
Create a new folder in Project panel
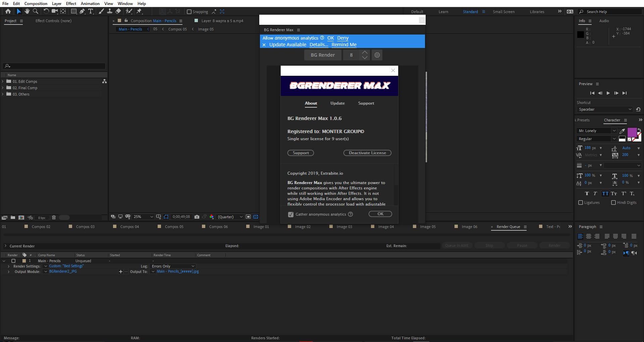click(x=13, y=218)
